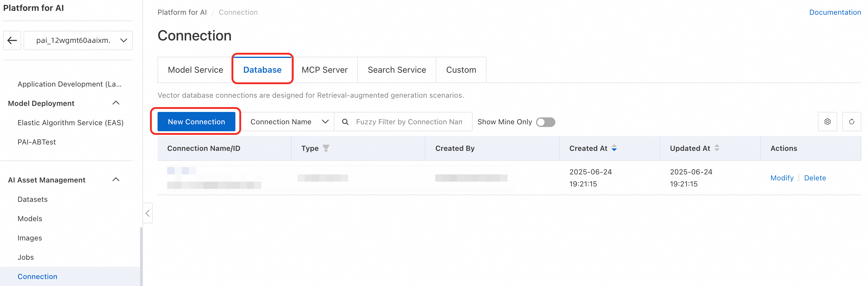Screen dimensions: 868x286
Task: Click the refresh icon above the table
Action: [851, 122]
